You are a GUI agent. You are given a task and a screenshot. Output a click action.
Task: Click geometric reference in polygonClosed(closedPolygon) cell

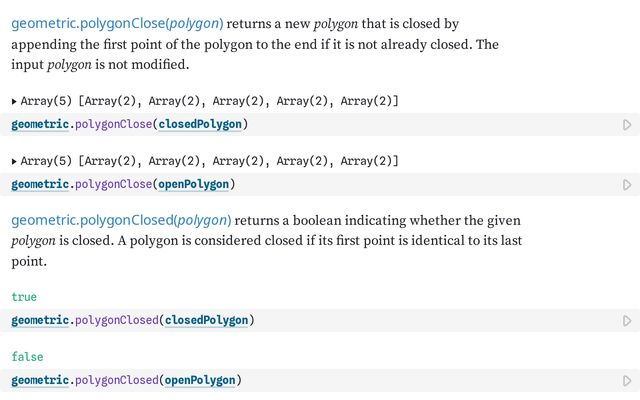40,320
